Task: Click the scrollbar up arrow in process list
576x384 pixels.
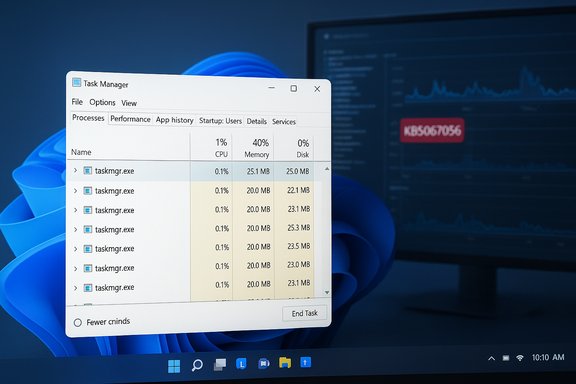Action: pyautogui.click(x=327, y=169)
